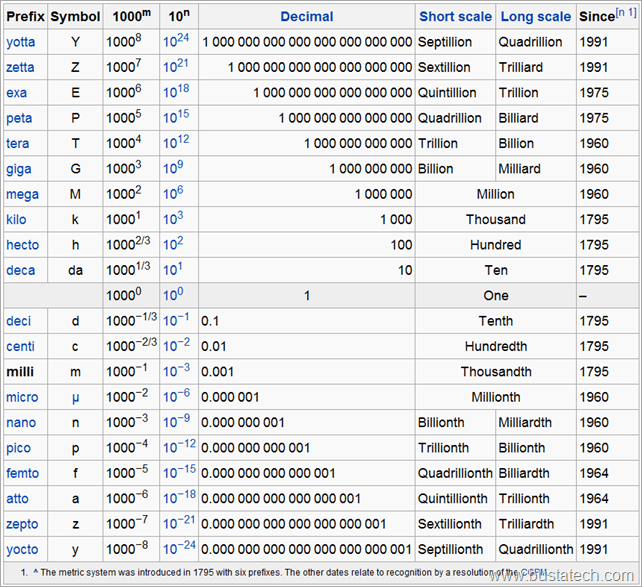Follow the 10^18 link
This screenshot has height=587, width=642.
point(176,92)
